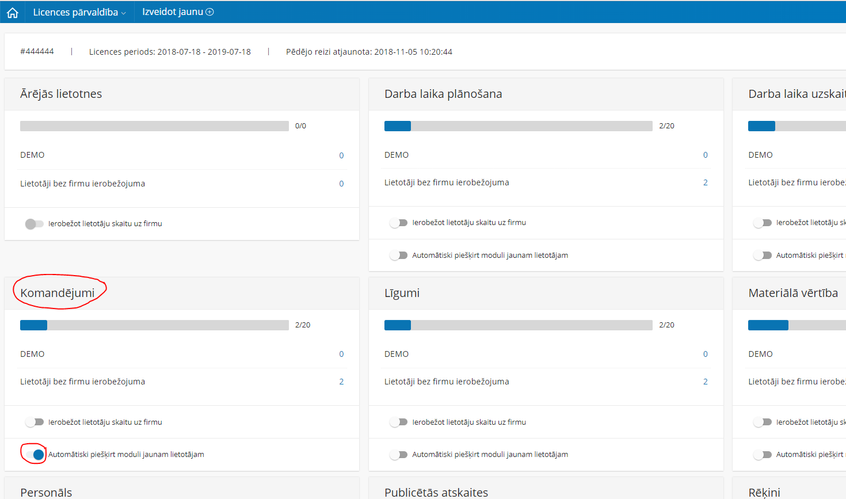Enable user limit per firm in Darba laika plānošana
The height and width of the screenshot is (499, 846).
pyautogui.click(x=400, y=223)
